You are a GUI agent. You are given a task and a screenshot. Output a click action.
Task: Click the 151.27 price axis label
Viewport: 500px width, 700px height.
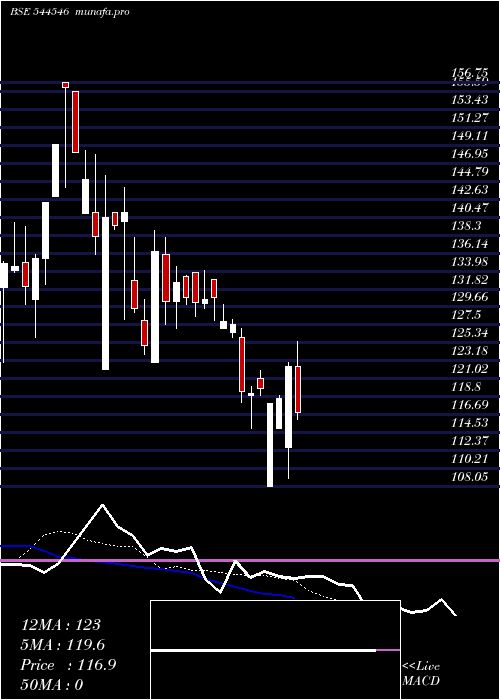click(470, 118)
